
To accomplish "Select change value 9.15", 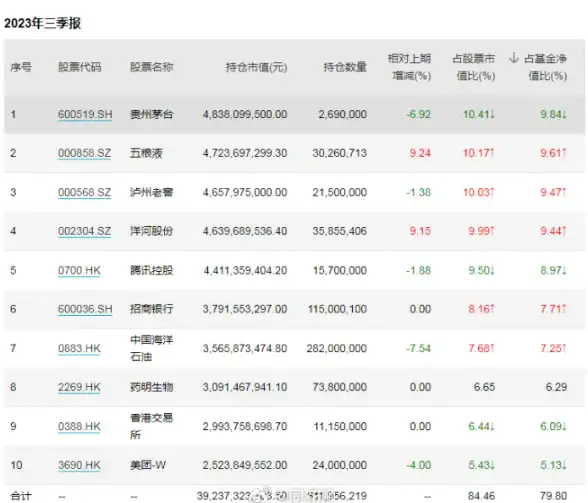I will pyautogui.click(x=420, y=231).
